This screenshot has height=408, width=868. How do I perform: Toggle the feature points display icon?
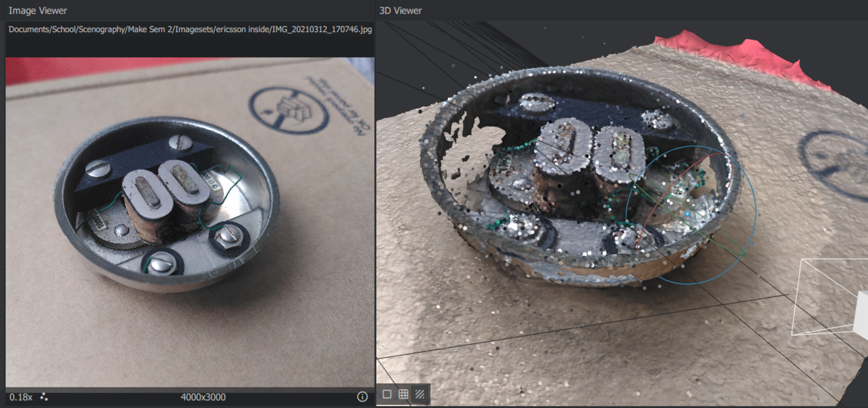pos(44,397)
